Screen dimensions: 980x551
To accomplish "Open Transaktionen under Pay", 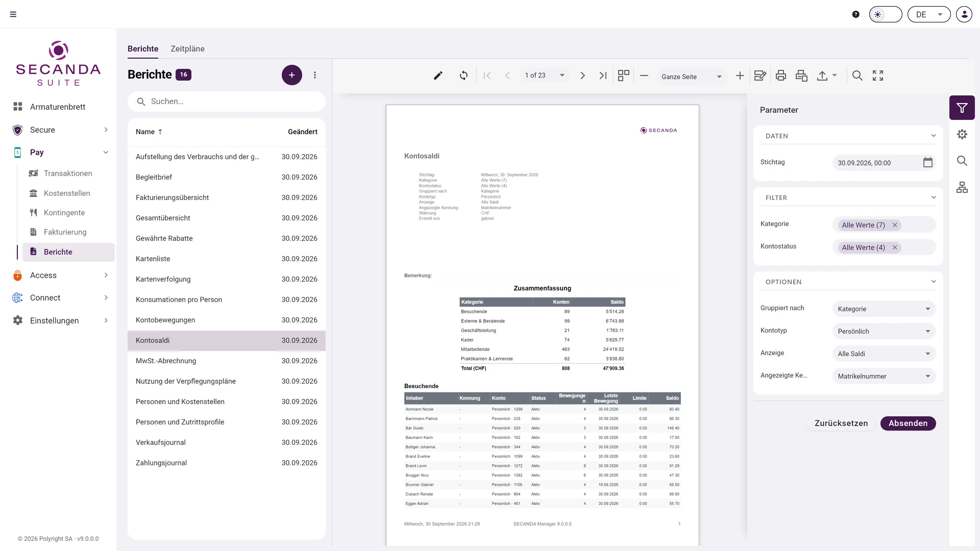I will click(68, 173).
